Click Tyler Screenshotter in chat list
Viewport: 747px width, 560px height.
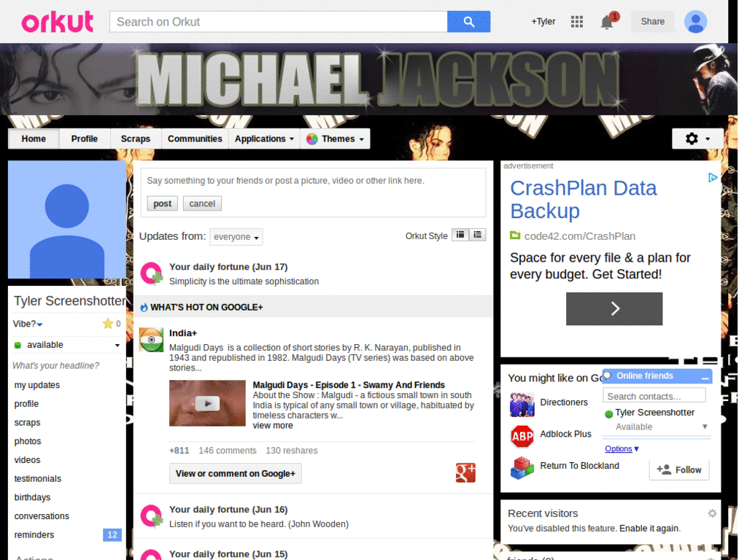[x=654, y=413]
